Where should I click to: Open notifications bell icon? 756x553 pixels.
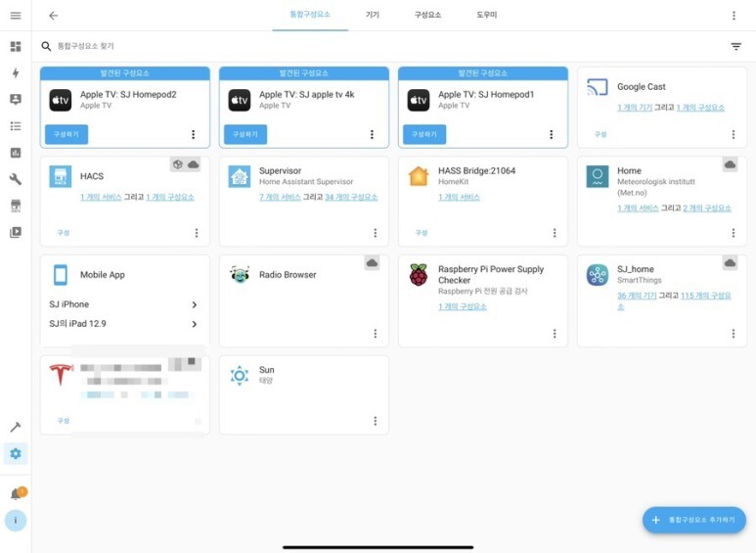tap(17, 493)
